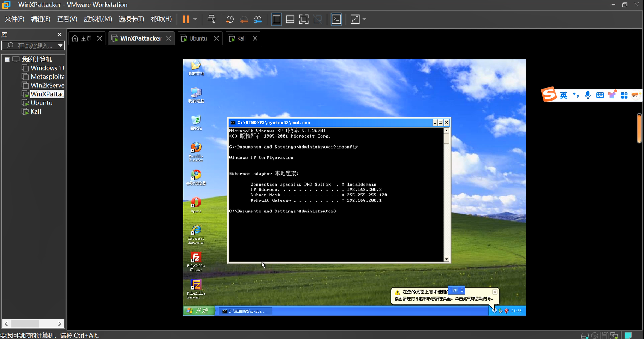Screen dimensions: 644x339
Task: Select the Internet Explorer desktop icon
Action: [196, 235]
